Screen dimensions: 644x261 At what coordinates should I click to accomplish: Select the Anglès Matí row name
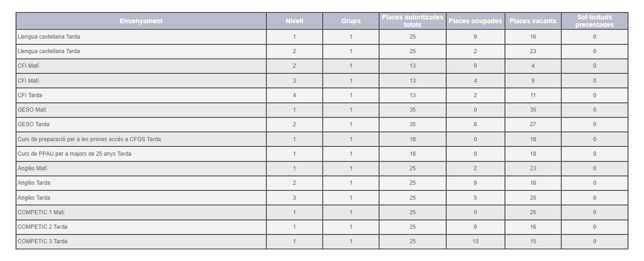(33, 168)
